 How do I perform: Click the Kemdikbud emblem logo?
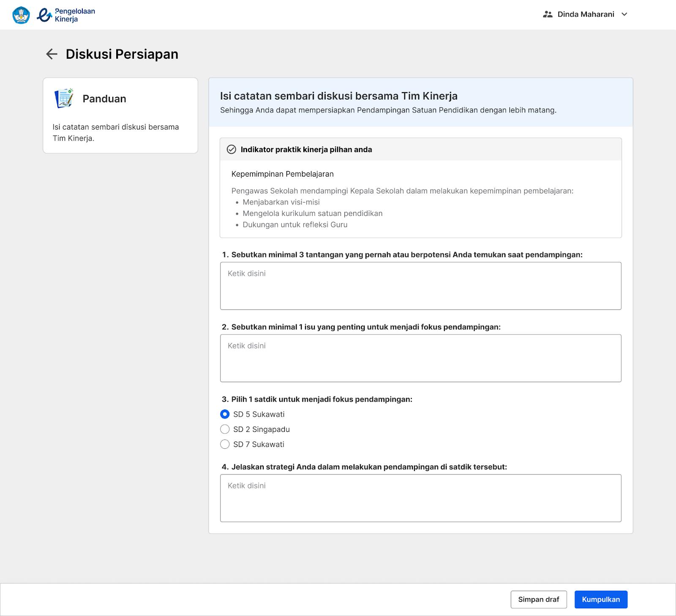pyautogui.click(x=21, y=15)
